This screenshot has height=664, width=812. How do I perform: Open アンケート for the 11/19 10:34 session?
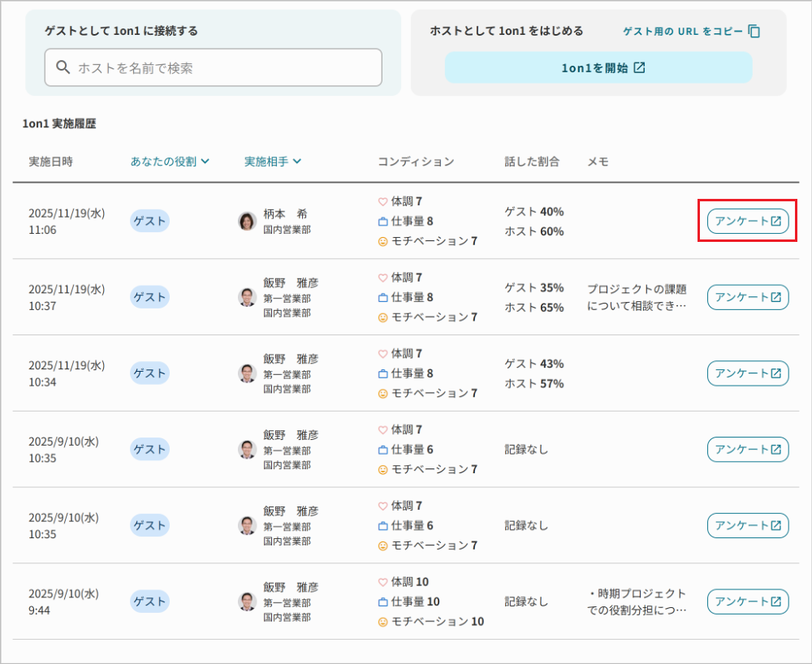(747, 373)
